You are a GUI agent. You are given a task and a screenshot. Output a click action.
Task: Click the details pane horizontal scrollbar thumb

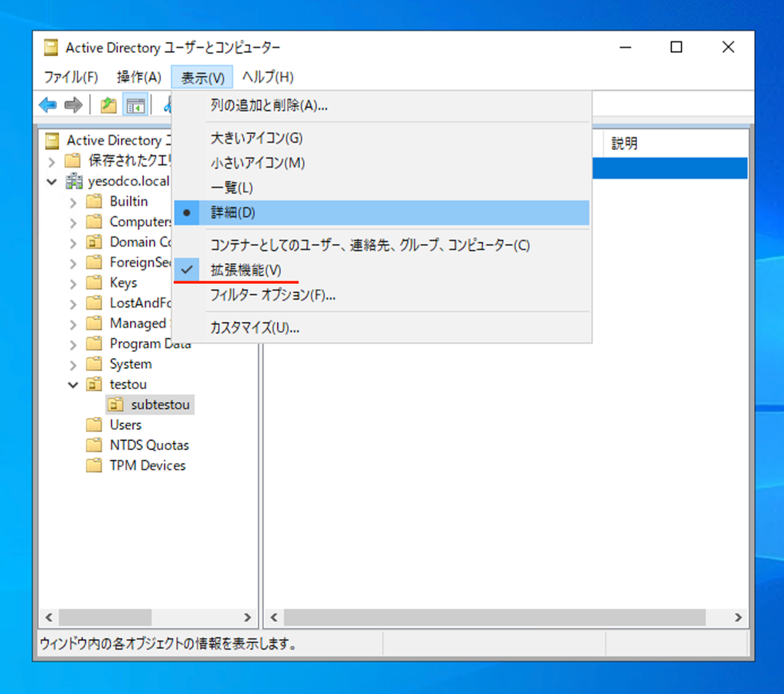pos(495,617)
